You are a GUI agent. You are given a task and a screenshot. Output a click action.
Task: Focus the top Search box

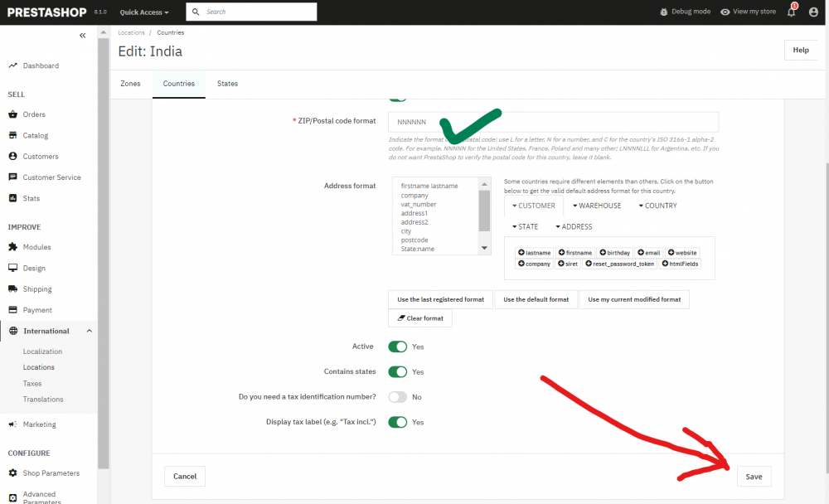point(251,12)
